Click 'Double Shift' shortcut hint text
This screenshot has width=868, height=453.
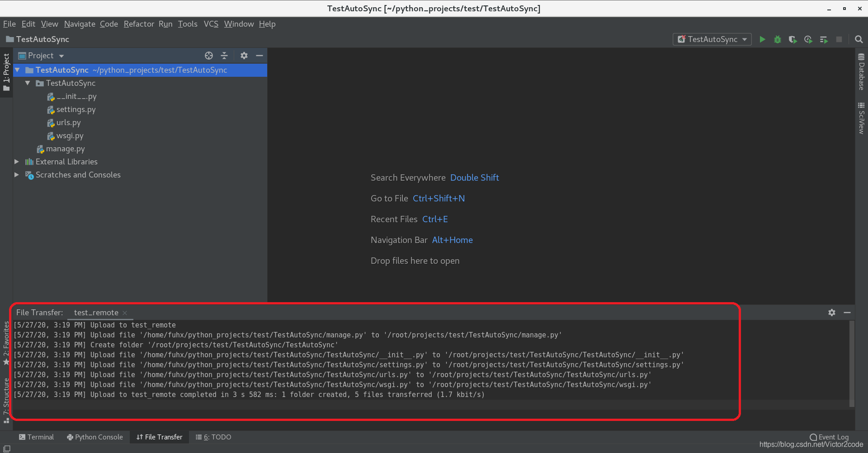tap(475, 177)
